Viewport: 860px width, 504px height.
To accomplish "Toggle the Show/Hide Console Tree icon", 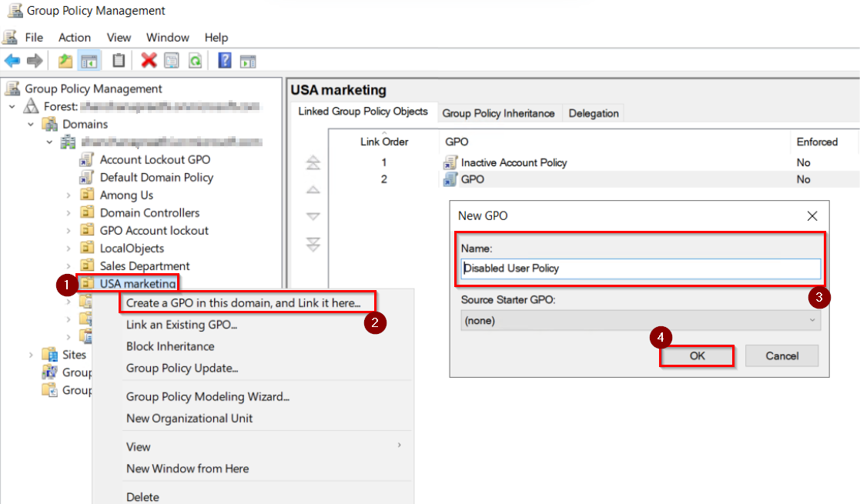I will click(x=88, y=61).
